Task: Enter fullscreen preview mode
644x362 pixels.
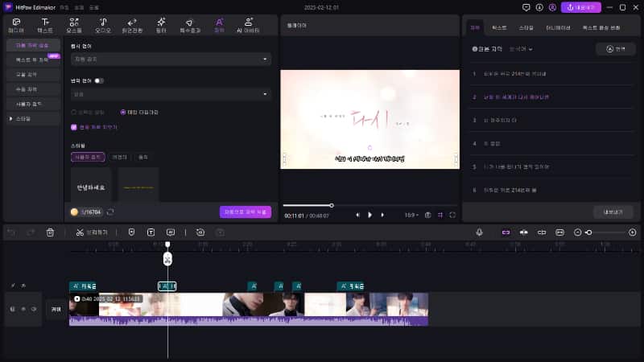Action: [x=452, y=215]
